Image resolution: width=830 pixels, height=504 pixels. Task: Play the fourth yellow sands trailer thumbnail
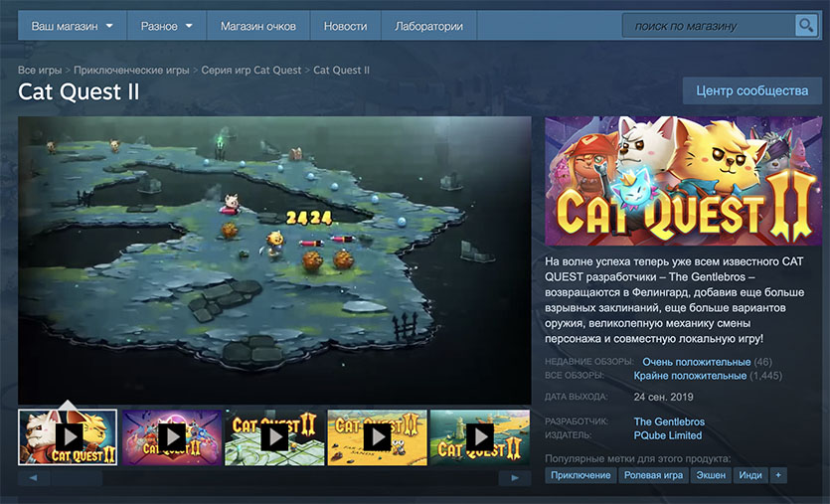pos(377,437)
